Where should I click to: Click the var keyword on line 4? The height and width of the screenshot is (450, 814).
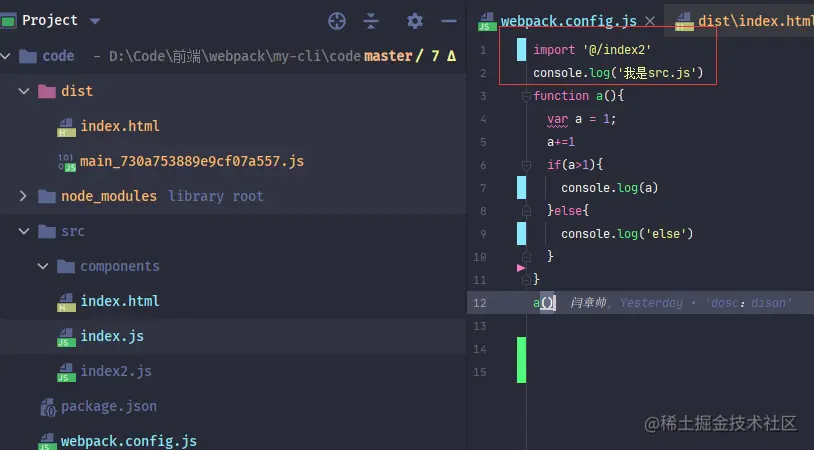point(557,119)
